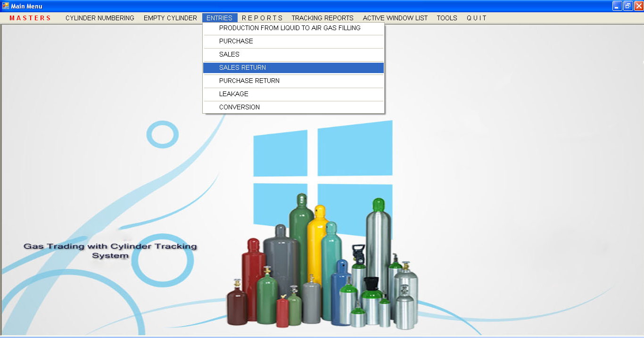Click the Main Menu application icon
Screen dimensions: 644x338
pyautogui.click(x=5, y=6)
